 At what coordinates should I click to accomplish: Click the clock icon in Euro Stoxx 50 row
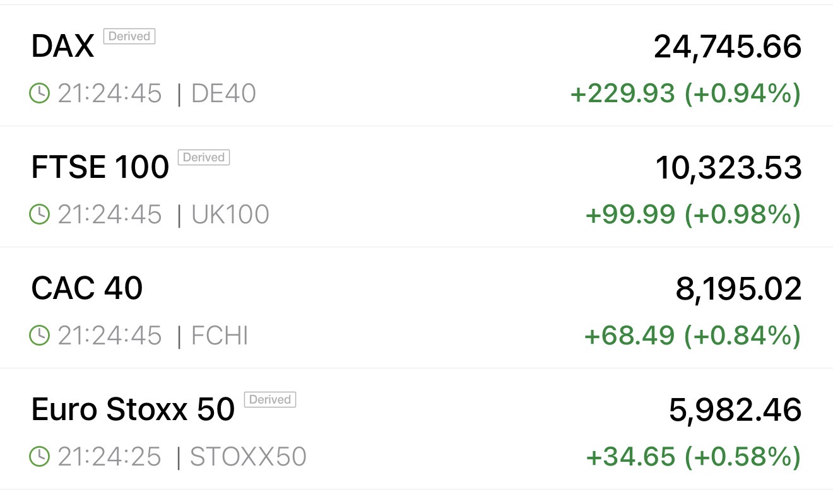[39, 457]
